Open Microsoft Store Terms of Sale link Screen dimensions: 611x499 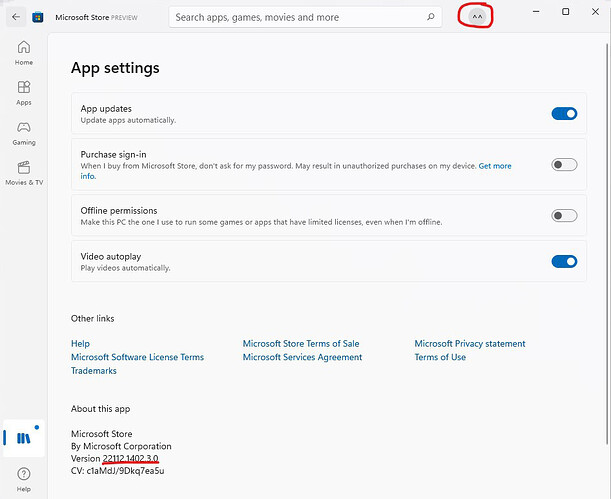coord(301,344)
